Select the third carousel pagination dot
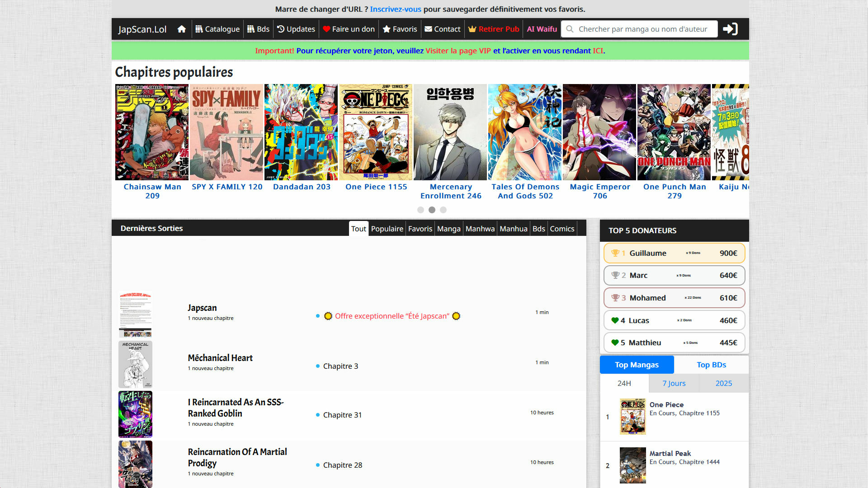868x488 pixels. [x=443, y=210]
